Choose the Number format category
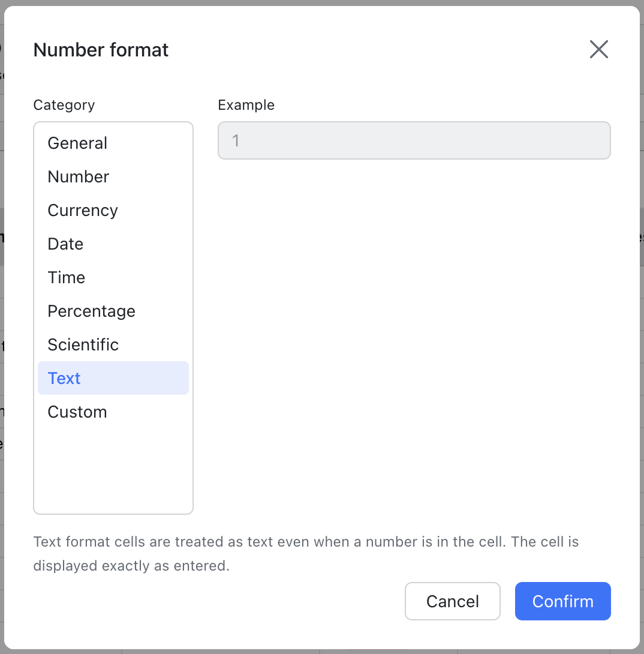This screenshot has width=644, height=654. point(79,176)
